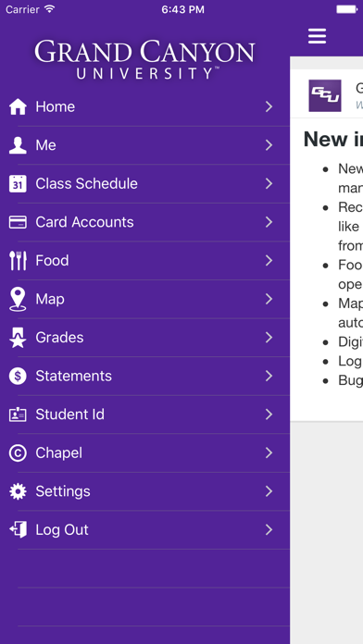Click the Log Out label
363x644 pixels.
click(62, 530)
